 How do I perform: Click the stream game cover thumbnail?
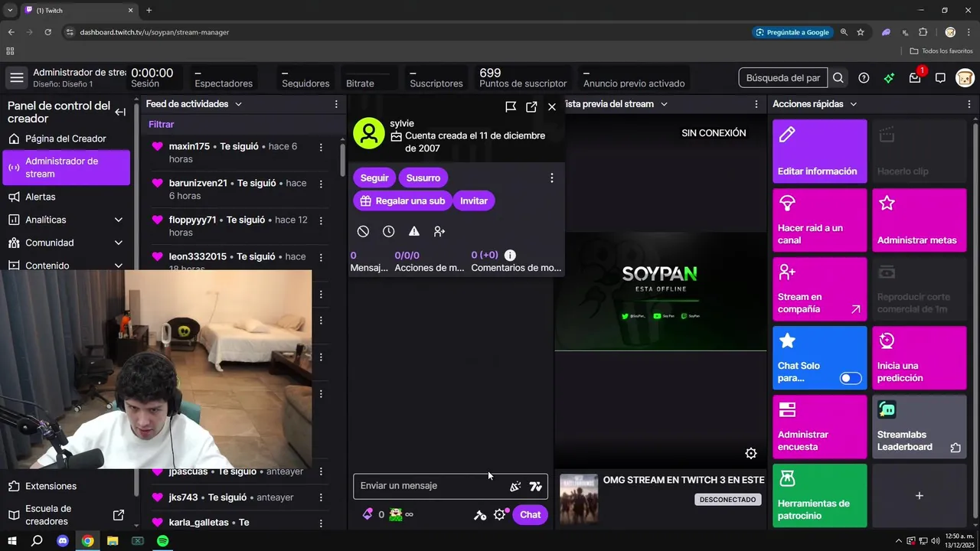point(579,499)
